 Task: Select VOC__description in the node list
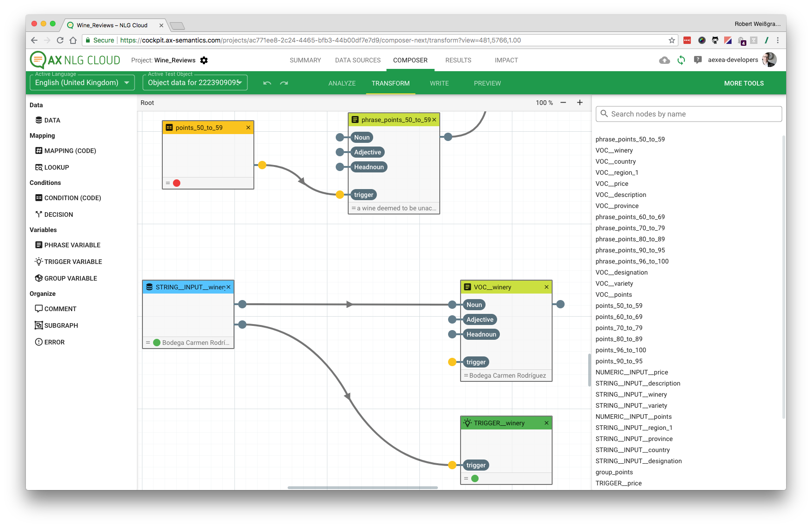pos(621,195)
